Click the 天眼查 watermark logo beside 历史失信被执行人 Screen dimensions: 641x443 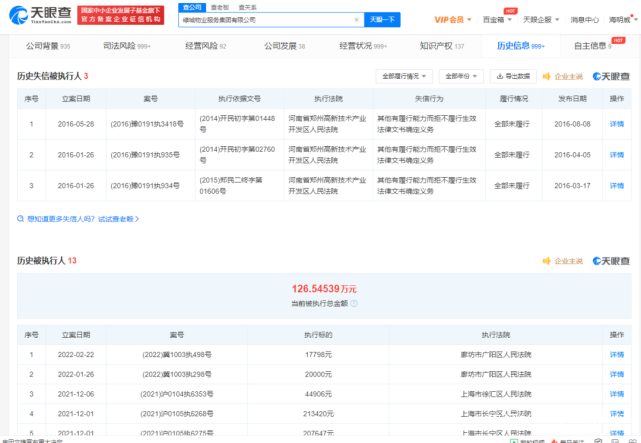(610, 76)
